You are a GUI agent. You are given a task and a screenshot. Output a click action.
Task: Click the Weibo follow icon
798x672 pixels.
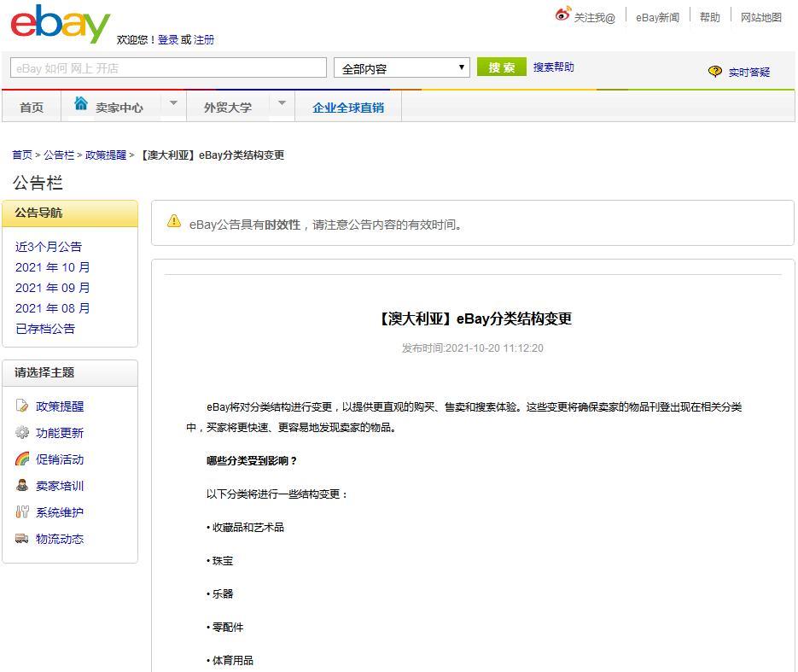point(563,14)
